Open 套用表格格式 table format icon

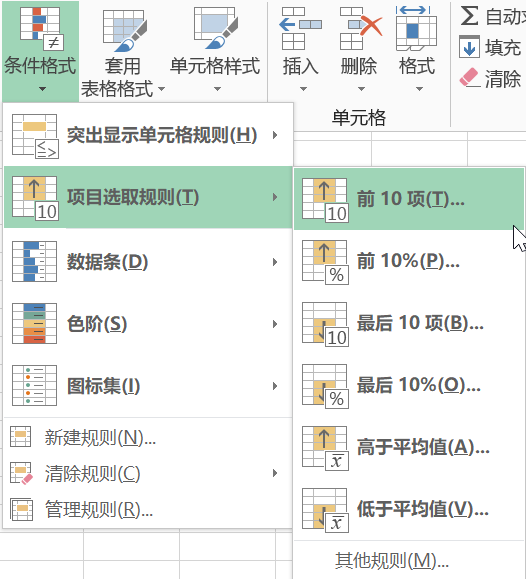tap(124, 31)
